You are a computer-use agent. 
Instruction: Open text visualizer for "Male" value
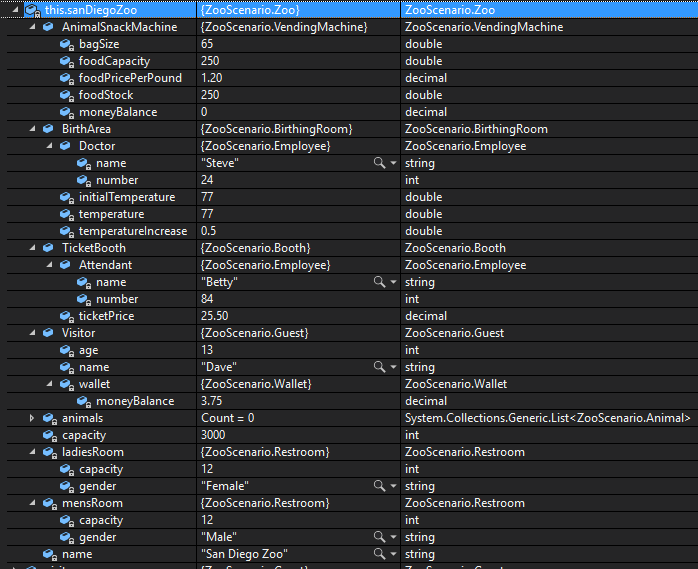pyautogui.click(x=379, y=537)
